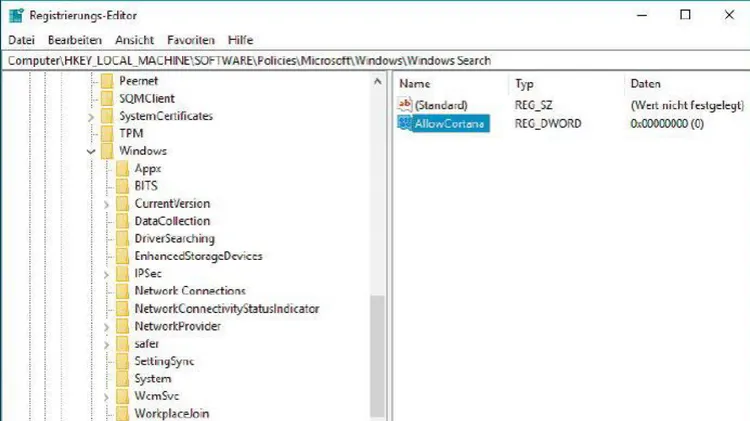Click the DriverSearching folder icon
The height and width of the screenshot is (421, 750).
click(x=122, y=238)
